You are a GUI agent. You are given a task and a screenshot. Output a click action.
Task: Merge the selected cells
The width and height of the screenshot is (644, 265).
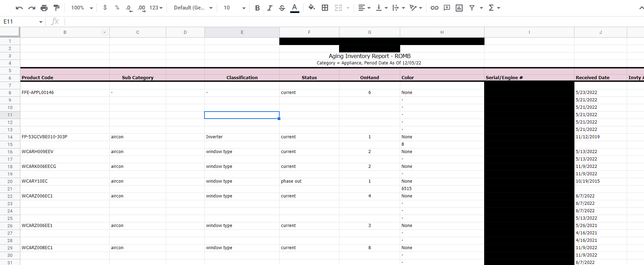(x=338, y=8)
